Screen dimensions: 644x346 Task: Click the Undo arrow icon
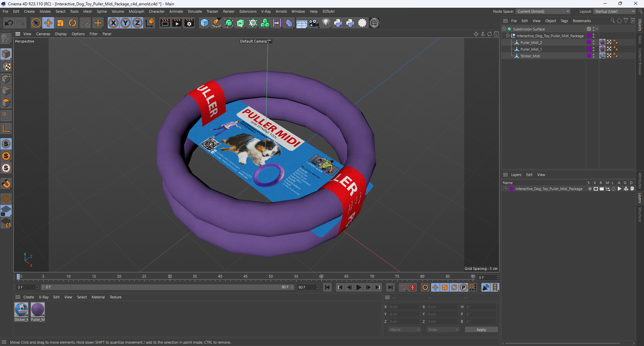[x=9, y=23]
